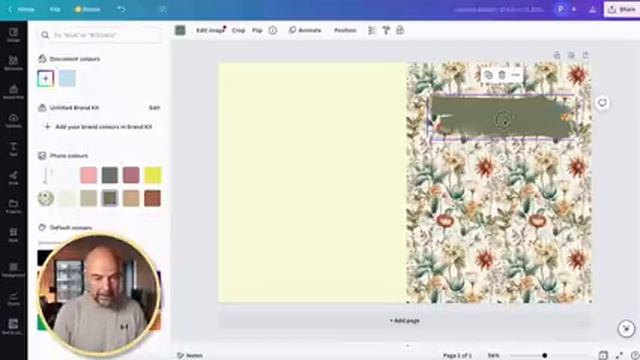This screenshot has width=640, height=360.
Task: Open the Elements panel in the sidebar
Action: point(13,64)
